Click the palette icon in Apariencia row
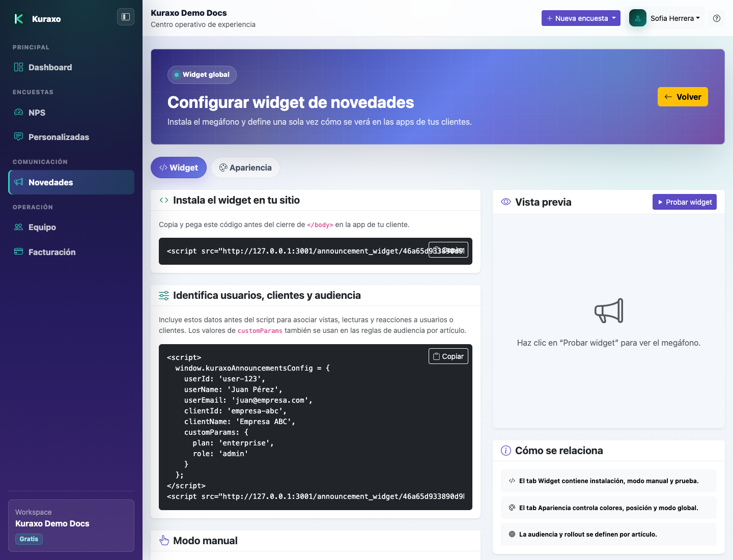The width and height of the screenshot is (733, 560). [x=512, y=508]
